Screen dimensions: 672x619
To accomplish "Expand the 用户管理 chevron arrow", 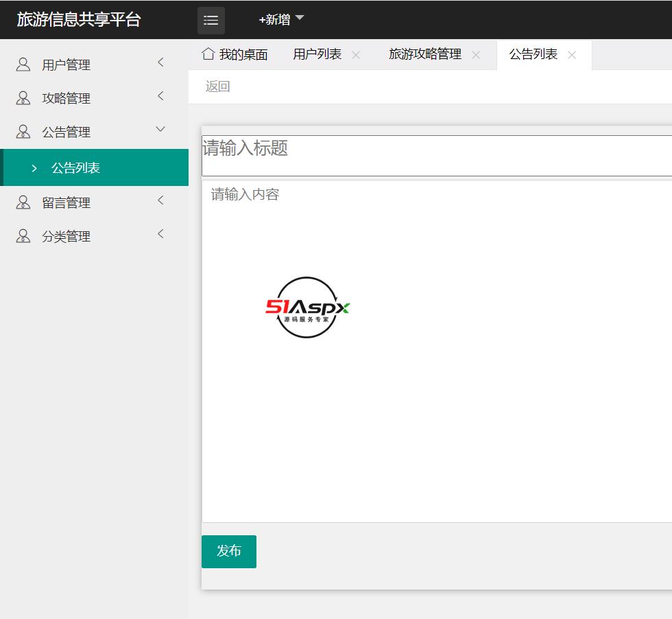I will (x=160, y=63).
